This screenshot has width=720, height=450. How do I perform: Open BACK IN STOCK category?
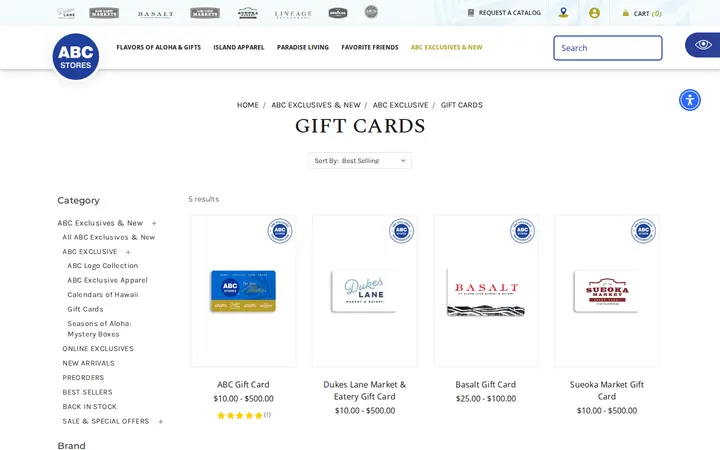(90, 407)
